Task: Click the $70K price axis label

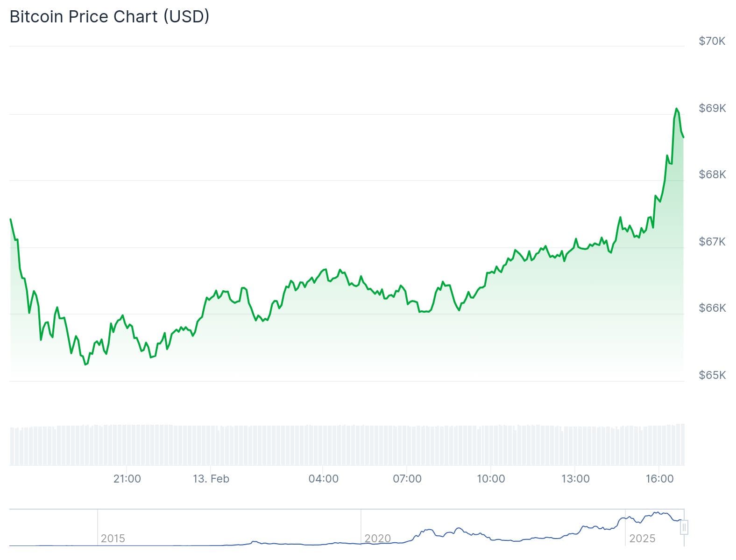Action: [712, 41]
